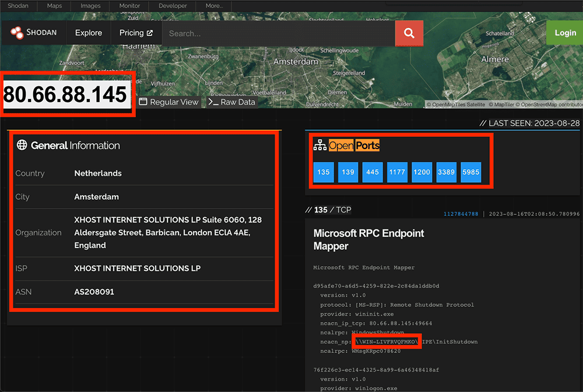Click the network icon beside Open Ports

[x=319, y=146]
